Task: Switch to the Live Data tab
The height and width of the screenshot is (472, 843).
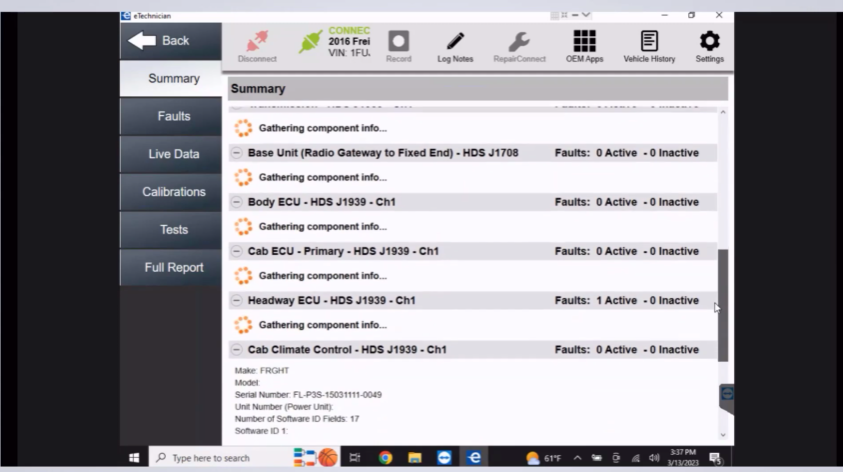Action: point(173,154)
